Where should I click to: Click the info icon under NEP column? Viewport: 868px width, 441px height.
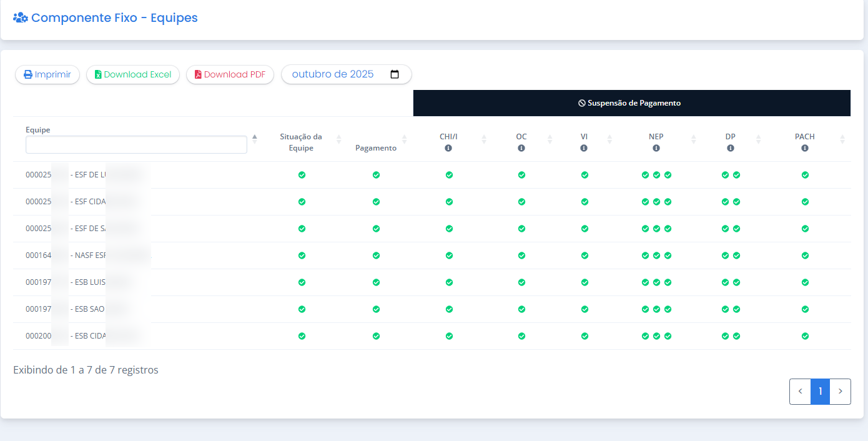(x=656, y=147)
